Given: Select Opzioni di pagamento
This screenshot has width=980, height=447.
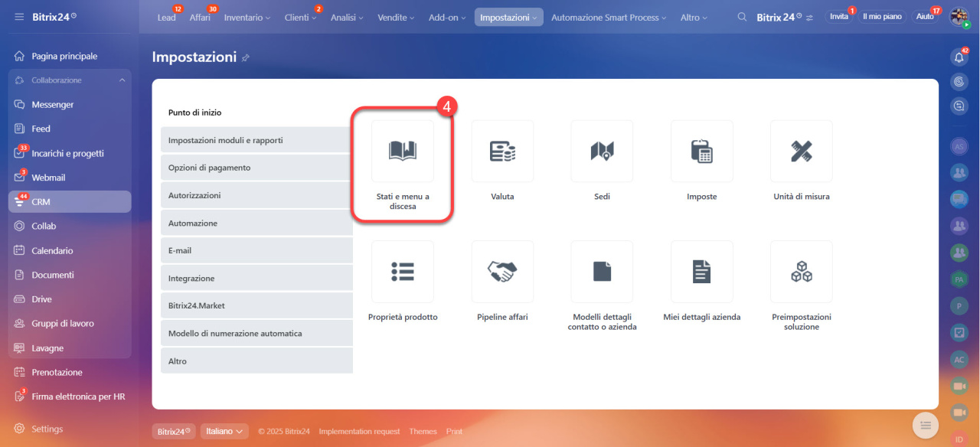Looking at the screenshot, I should coord(256,168).
